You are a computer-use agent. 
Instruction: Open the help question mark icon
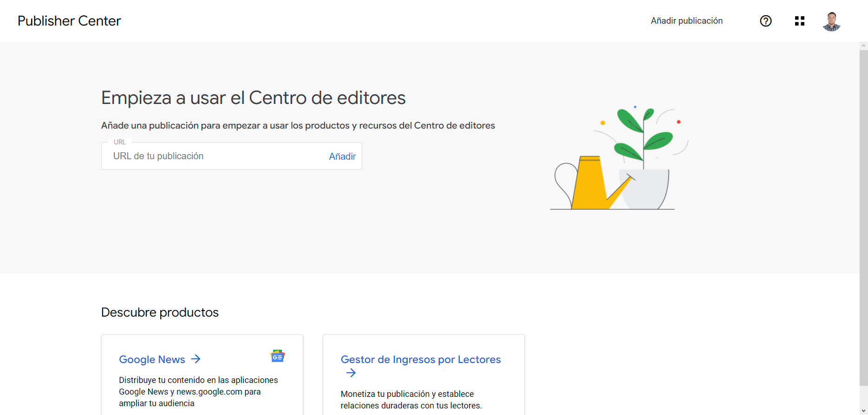pyautogui.click(x=765, y=21)
